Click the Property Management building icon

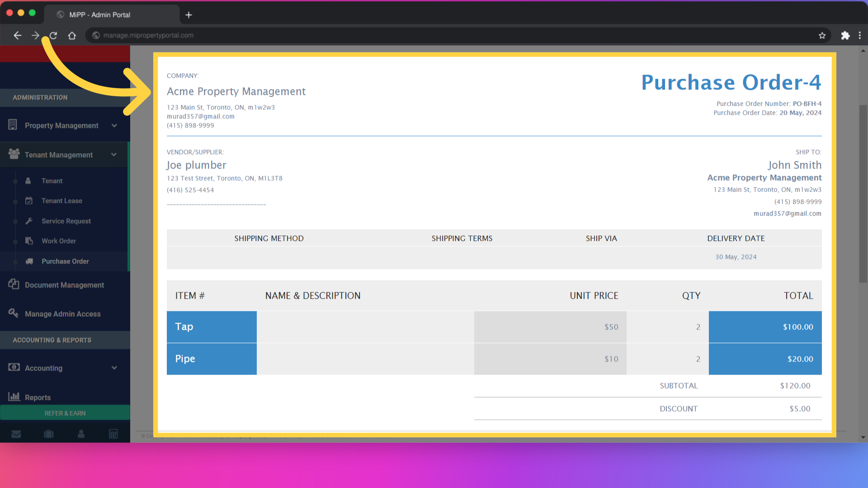point(12,125)
